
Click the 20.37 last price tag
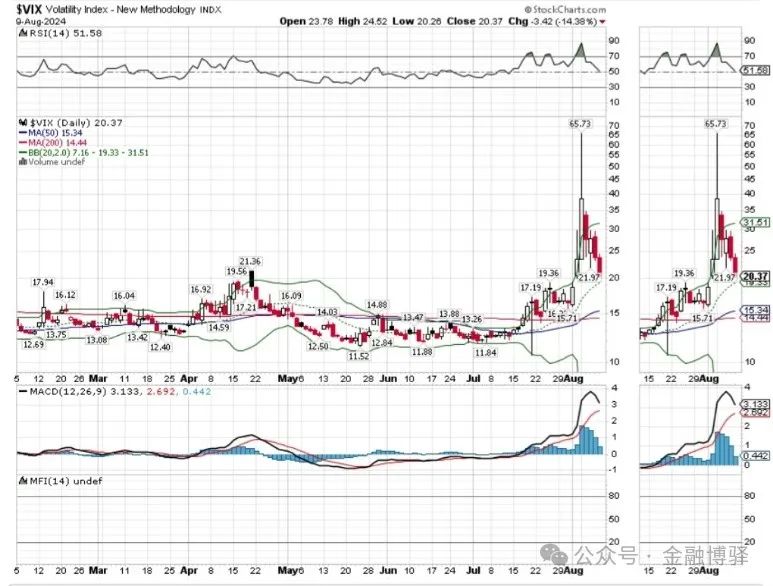click(756, 276)
